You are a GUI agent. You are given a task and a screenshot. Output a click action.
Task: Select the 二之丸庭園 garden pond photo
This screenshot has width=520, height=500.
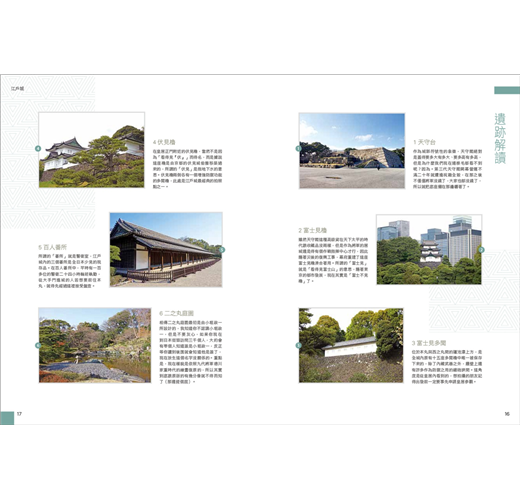(95, 345)
